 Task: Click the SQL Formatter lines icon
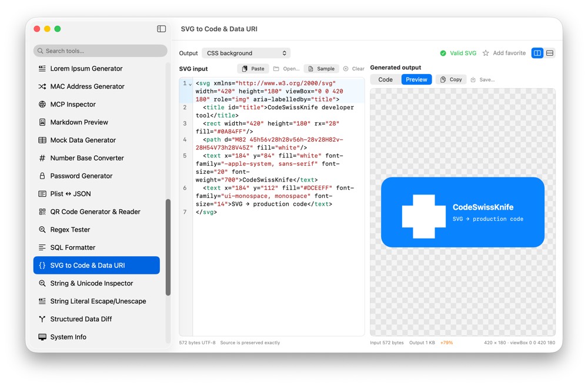click(x=42, y=247)
